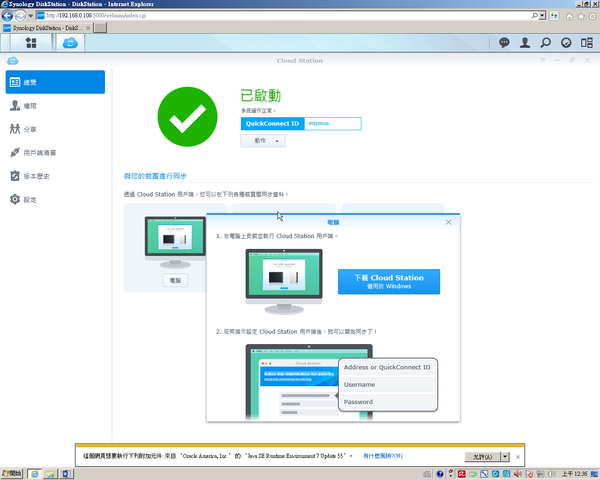Open Cloud Station 分享 sharing page

point(55,129)
